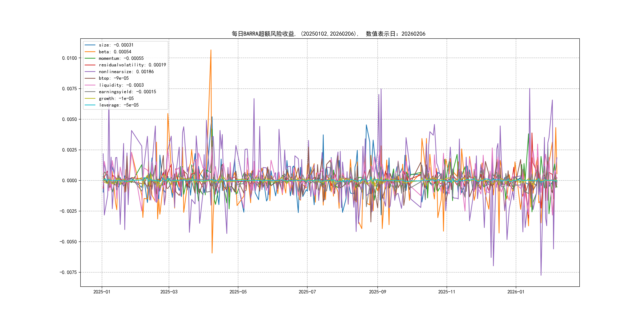Click the orange beta legend line swatch

click(90, 52)
